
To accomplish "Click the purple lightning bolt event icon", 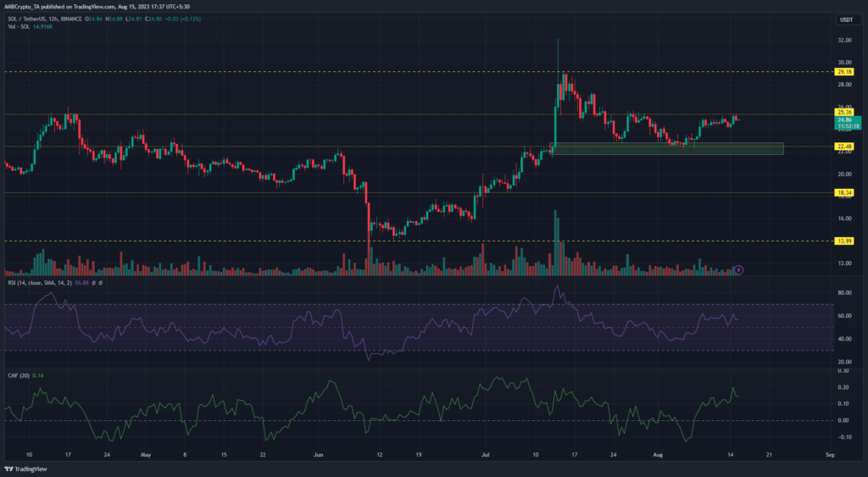I will coord(738,269).
